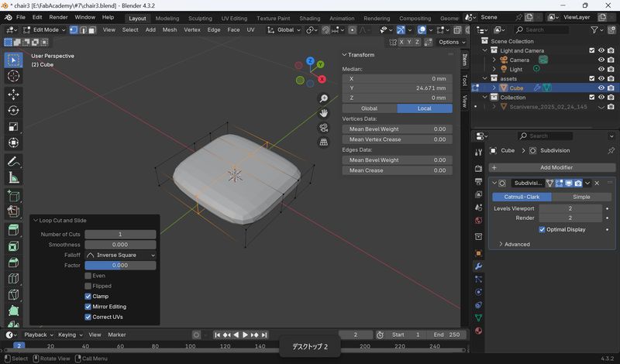This screenshot has height=364, width=620.
Task: Collapse the Transform panel
Action: pos(344,55)
